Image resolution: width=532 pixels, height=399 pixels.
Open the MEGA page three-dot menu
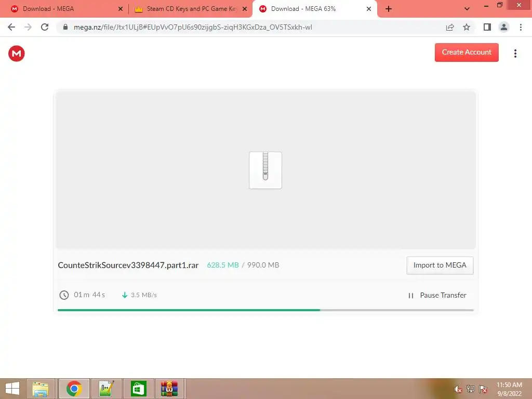click(x=515, y=54)
